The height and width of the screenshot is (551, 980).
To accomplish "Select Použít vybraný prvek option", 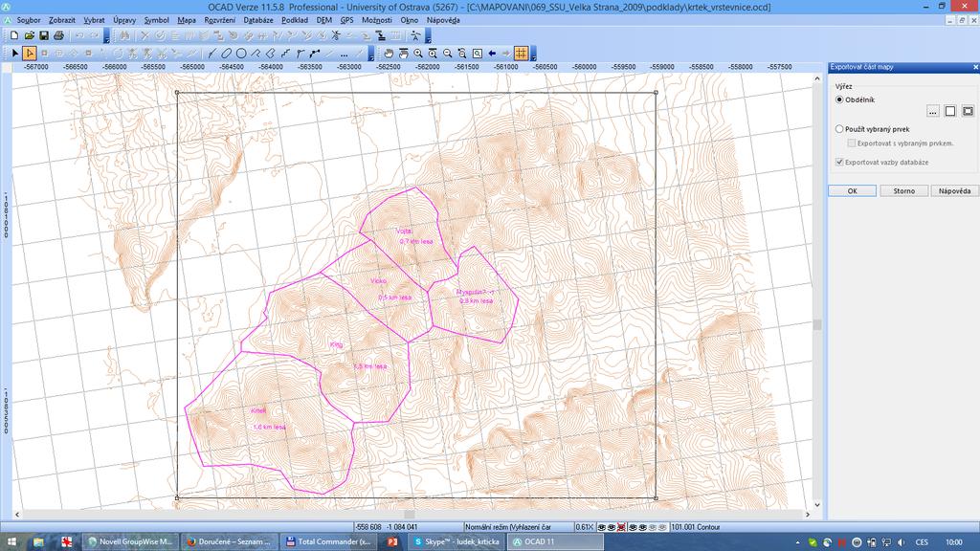I will click(x=839, y=129).
